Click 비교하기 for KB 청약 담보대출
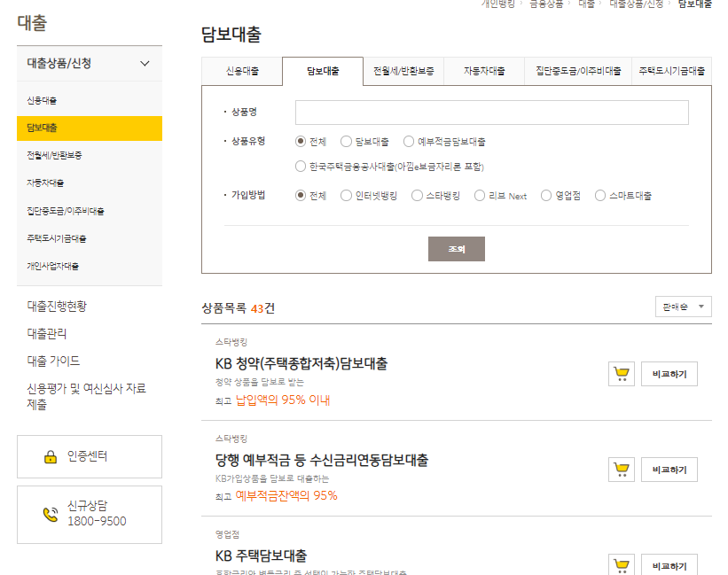728x575 pixels. click(669, 373)
